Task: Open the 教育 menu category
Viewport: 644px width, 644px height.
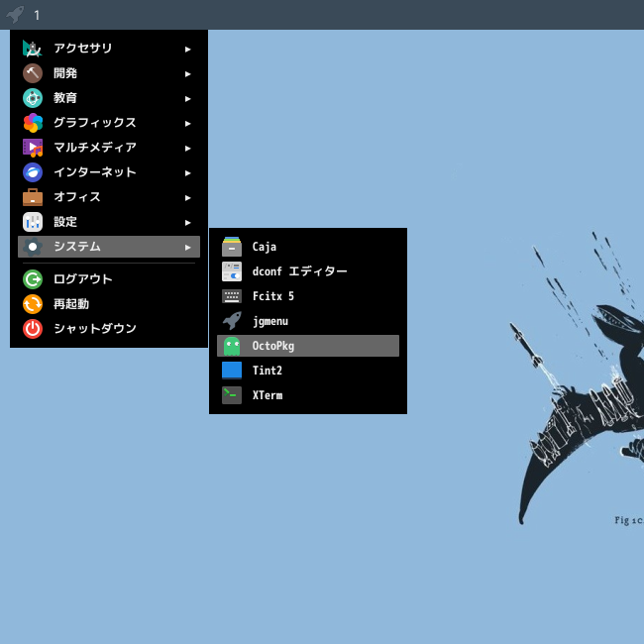Action: (109, 98)
